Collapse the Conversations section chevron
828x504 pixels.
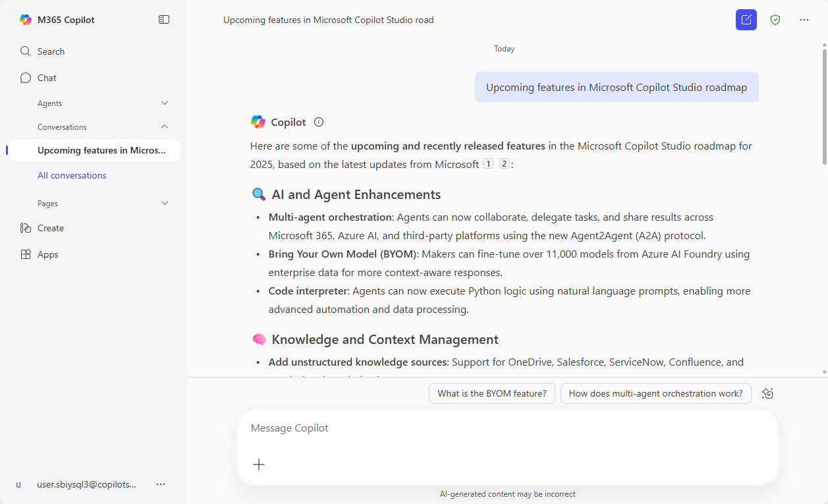pyautogui.click(x=165, y=126)
